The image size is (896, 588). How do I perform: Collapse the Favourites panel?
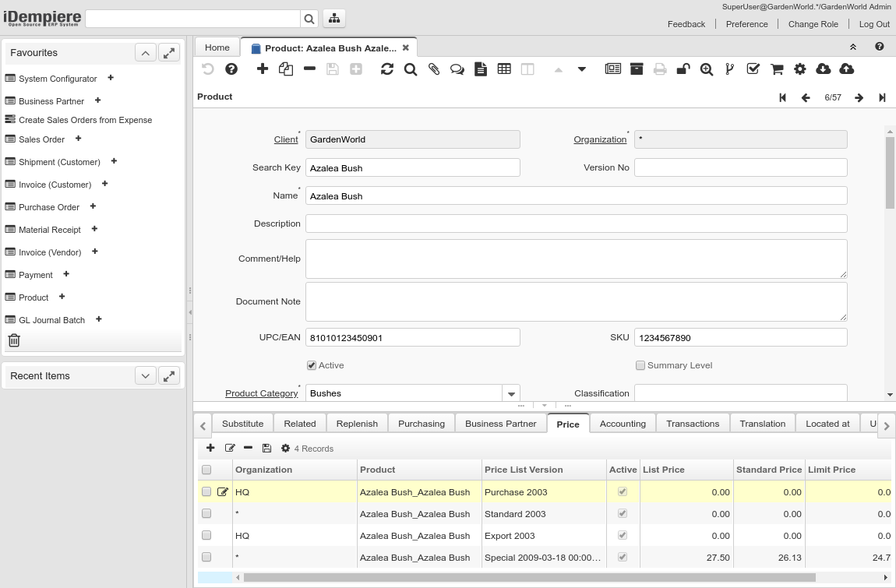(x=146, y=52)
